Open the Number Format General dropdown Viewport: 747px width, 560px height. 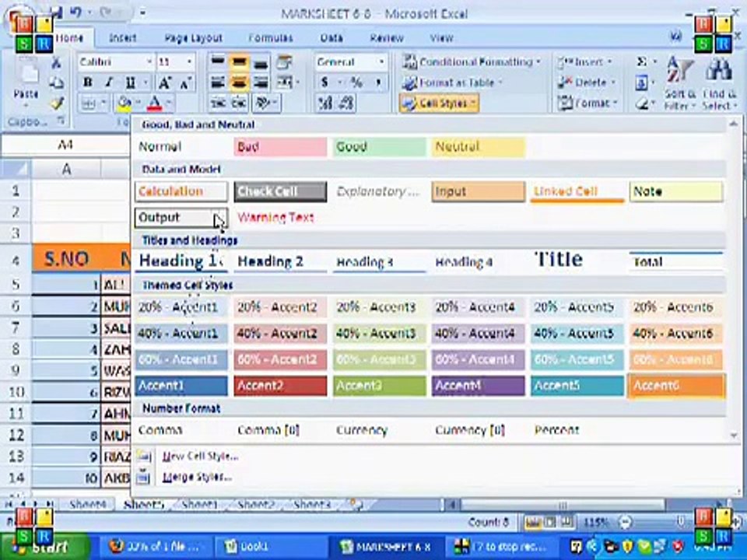(x=381, y=62)
